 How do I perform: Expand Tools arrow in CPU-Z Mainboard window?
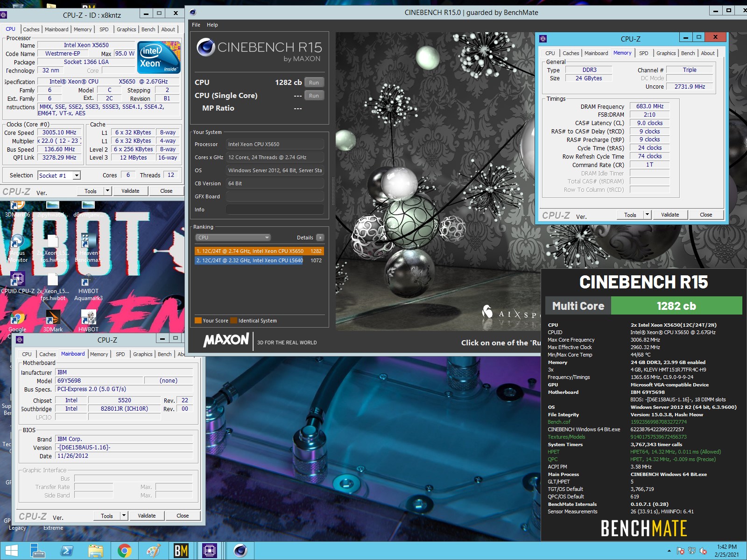[124, 516]
